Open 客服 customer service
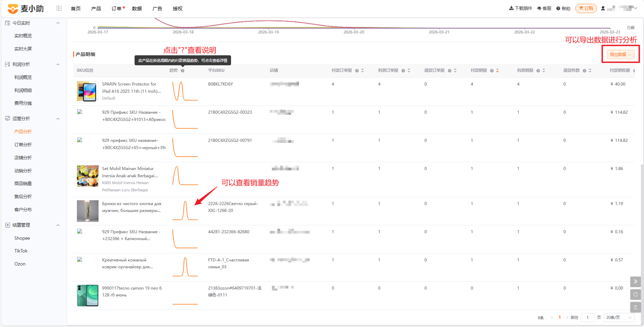 [x=544, y=8]
